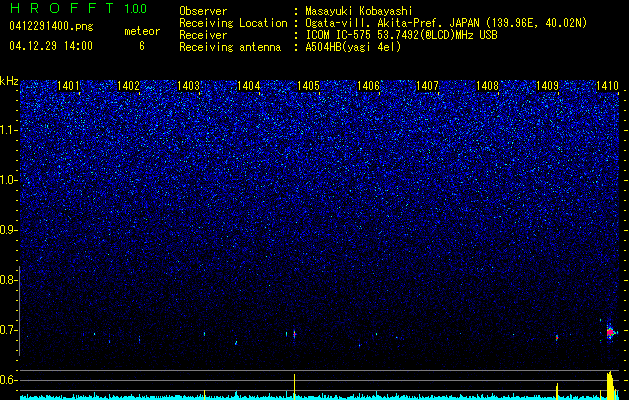The image size is (629, 400).
Task: Select the antenna value A504HB(yagi 4el)
Action: point(353,47)
